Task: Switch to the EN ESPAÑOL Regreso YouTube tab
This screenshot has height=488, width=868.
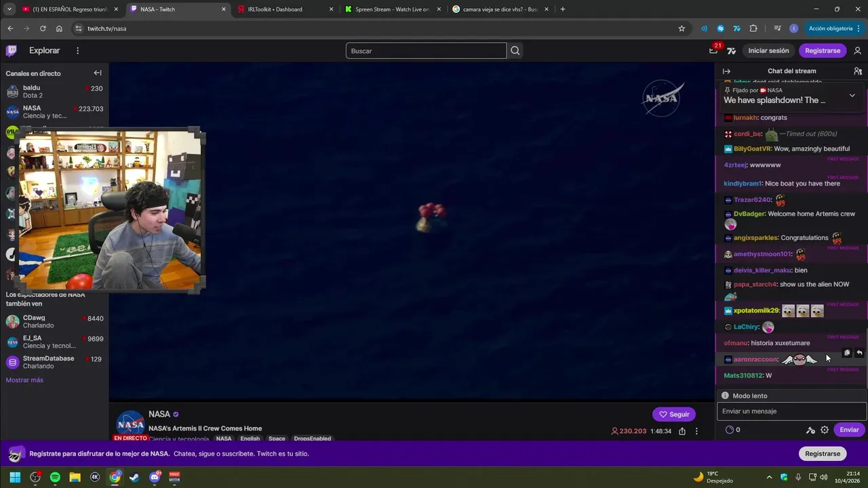Action: click(69, 9)
